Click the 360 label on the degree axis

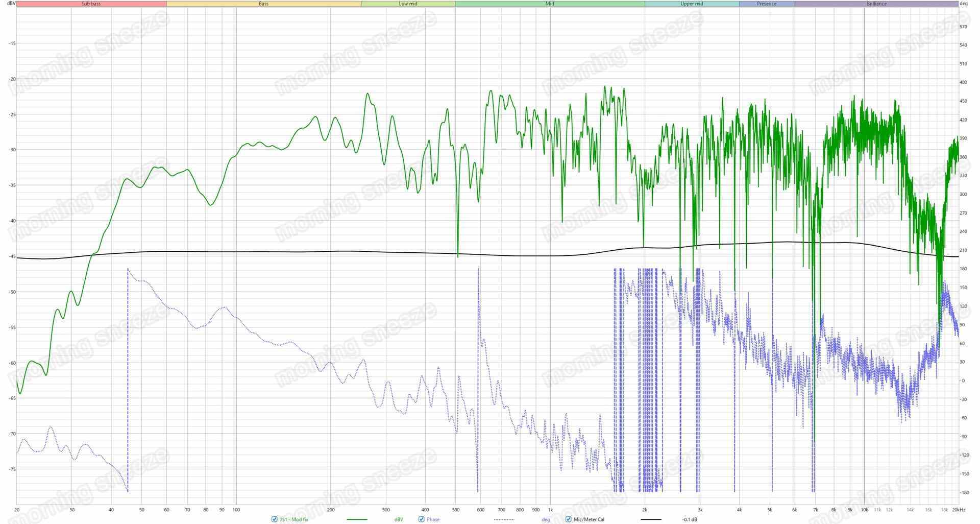964,157
